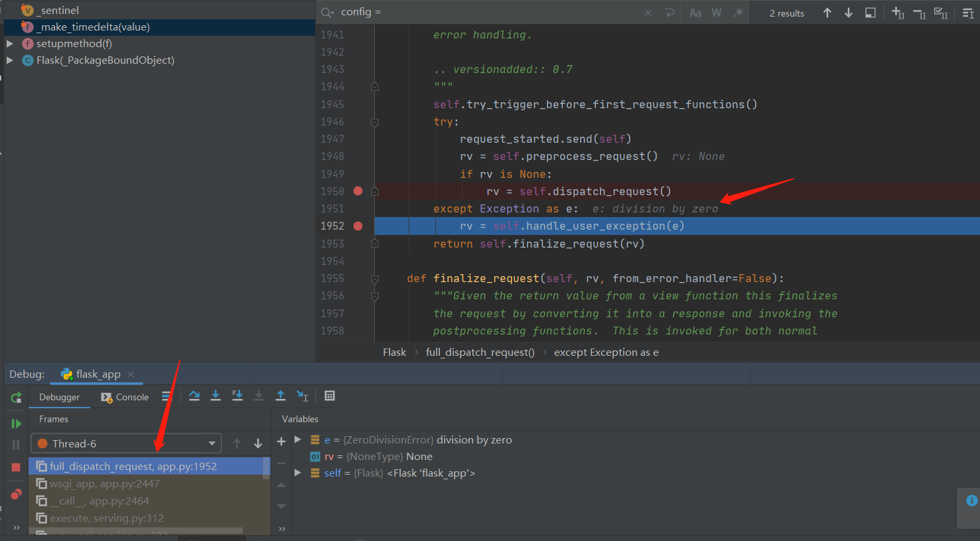
Task: Stop the debug session with the red square
Action: [16, 467]
